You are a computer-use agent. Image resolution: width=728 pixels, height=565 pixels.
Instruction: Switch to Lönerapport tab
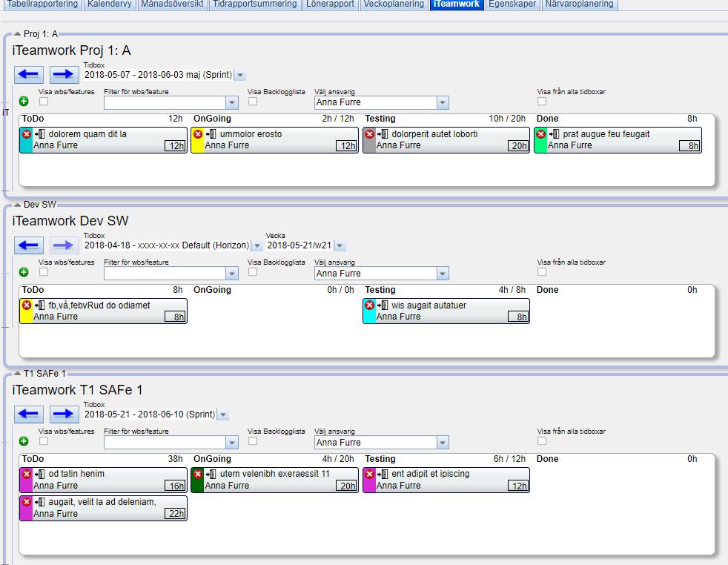click(330, 4)
